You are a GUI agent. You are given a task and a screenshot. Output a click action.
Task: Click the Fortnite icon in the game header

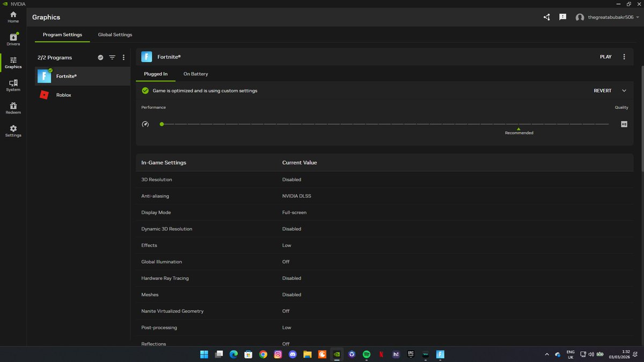click(x=147, y=57)
